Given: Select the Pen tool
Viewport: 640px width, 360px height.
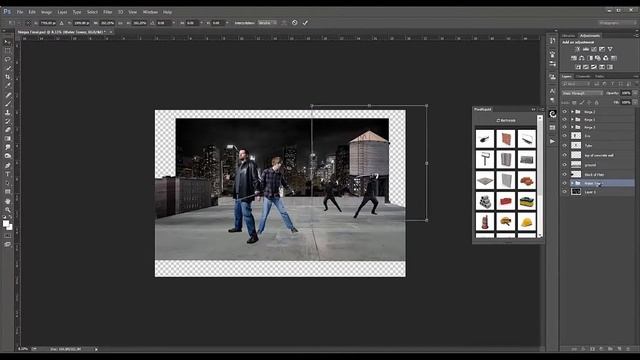Looking at the screenshot, I should [7, 165].
